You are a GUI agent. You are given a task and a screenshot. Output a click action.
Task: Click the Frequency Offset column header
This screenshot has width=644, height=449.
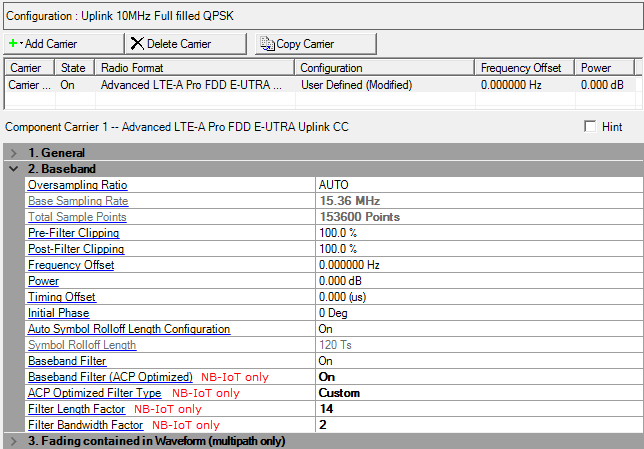coord(524,67)
